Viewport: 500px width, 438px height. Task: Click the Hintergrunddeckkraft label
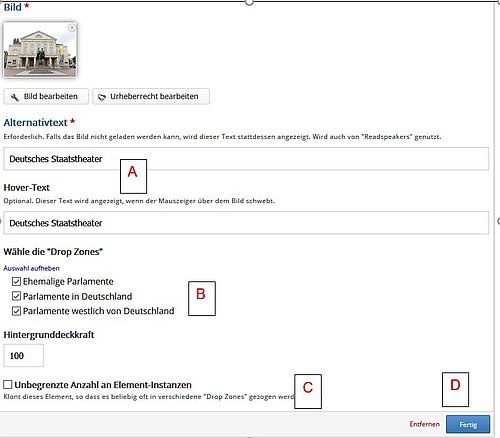(49, 335)
